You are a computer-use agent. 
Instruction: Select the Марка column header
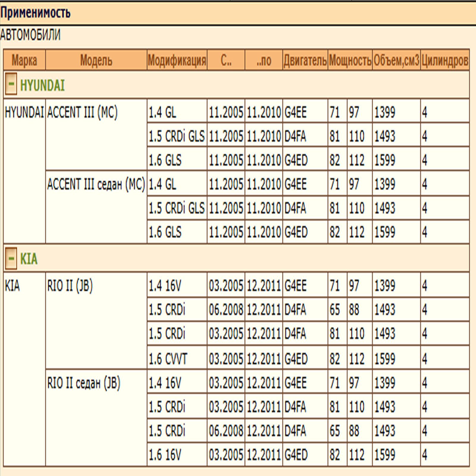(x=24, y=60)
